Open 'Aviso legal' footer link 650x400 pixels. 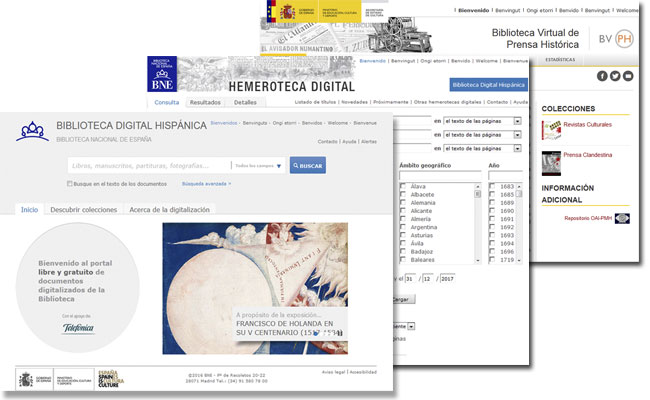click(x=333, y=372)
